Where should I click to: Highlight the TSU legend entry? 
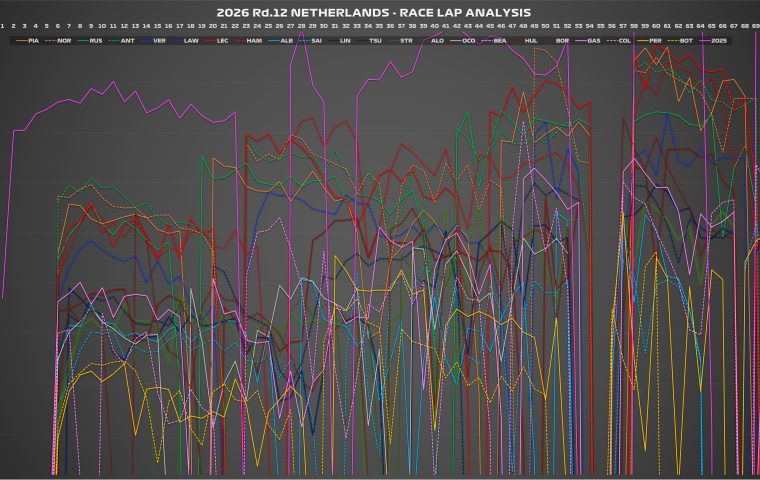click(x=369, y=41)
